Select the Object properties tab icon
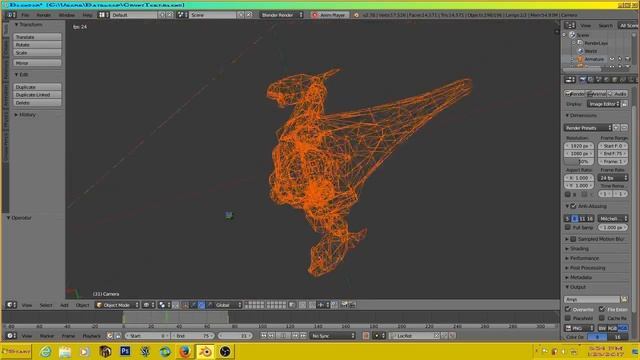Image resolution: width=640 pixels, height=360 pixels. pyautogui.click(x=615, y=80)
